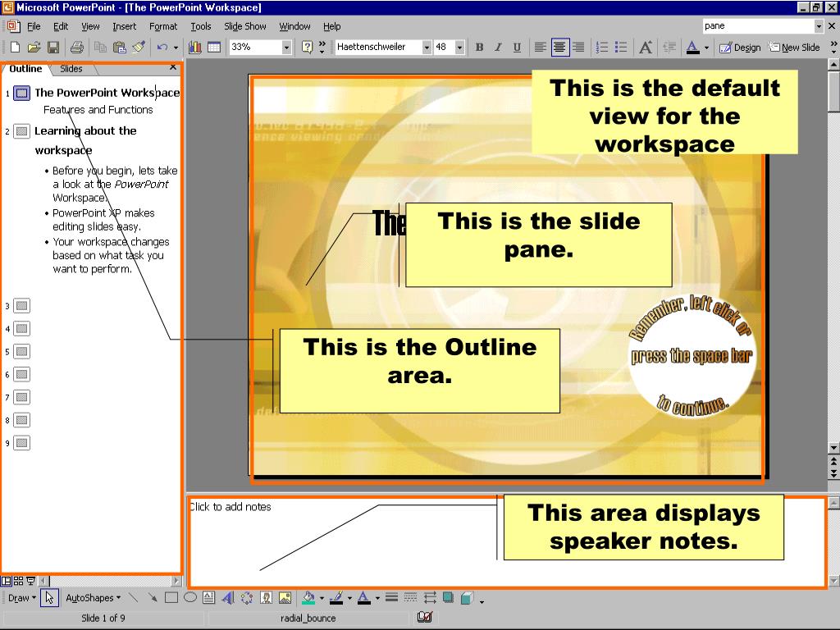Open the AutoShapes dropdown
This screenshot has height=630, width=840.
coord(94,598)
